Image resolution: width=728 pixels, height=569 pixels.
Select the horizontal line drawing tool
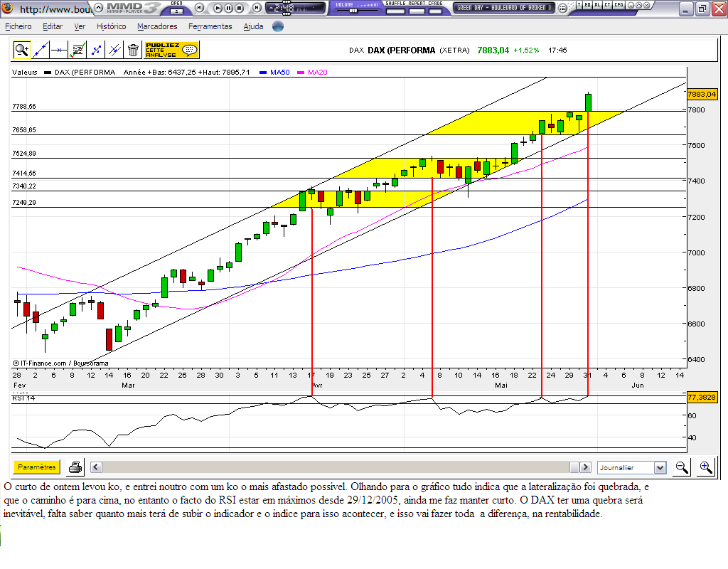click(59, 50)
